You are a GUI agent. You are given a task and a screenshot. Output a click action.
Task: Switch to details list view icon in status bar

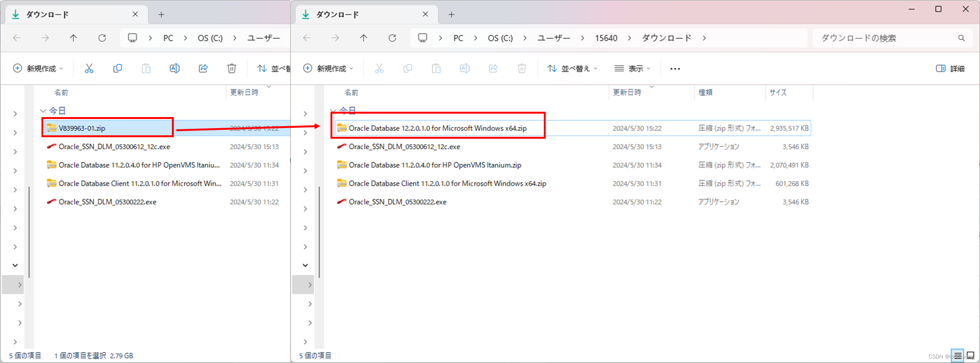coord(957,356)
